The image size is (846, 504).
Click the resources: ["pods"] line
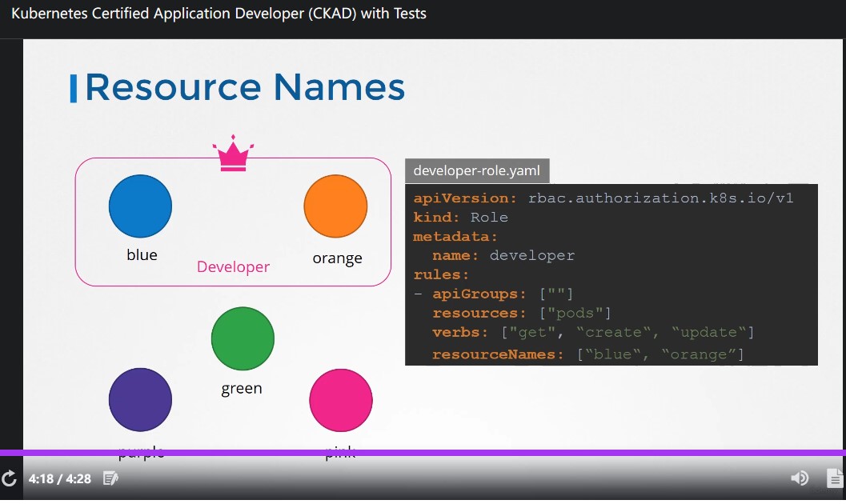pyautogui.click(x=522, y=313)
